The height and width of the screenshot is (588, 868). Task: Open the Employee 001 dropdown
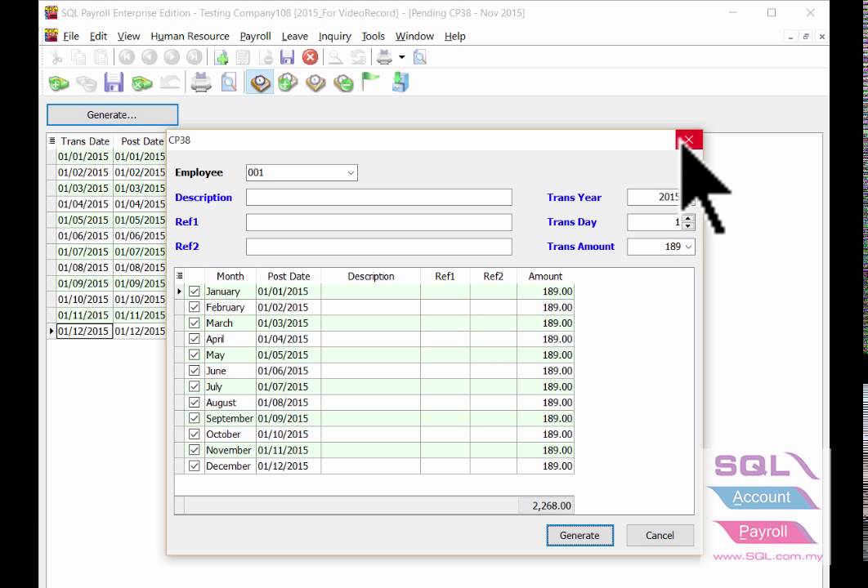351,172
